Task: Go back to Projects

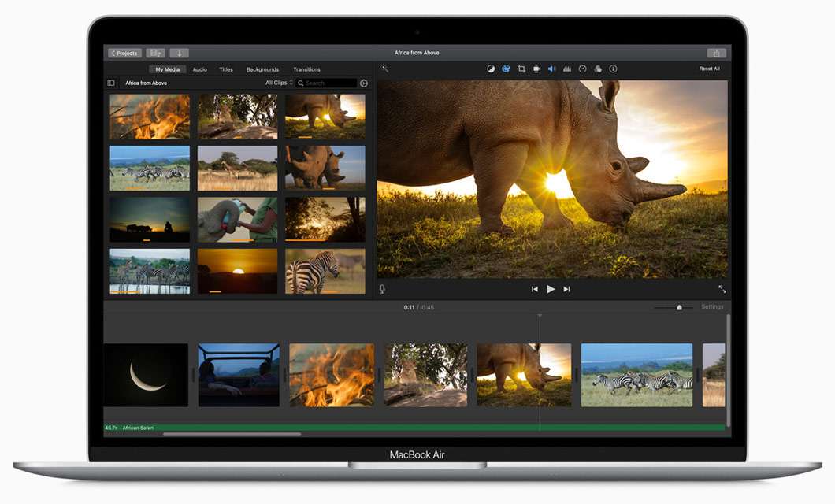Action: (x=124, y=53)
